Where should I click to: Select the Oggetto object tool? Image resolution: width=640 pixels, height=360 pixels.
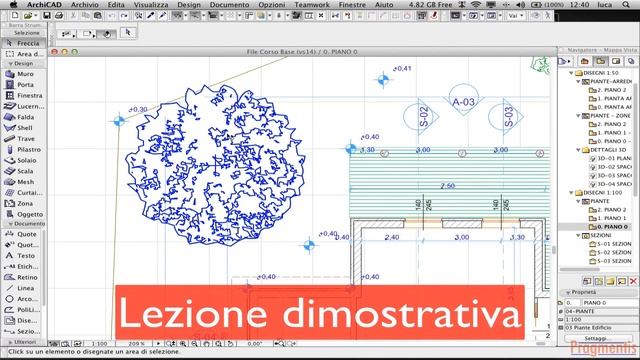pyautogui.click(x=24, y=214)
